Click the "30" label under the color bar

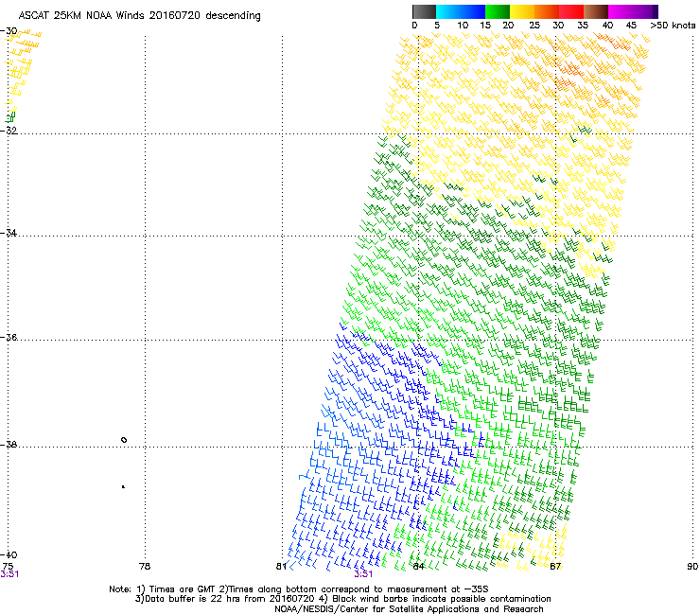tap(558, 26)
